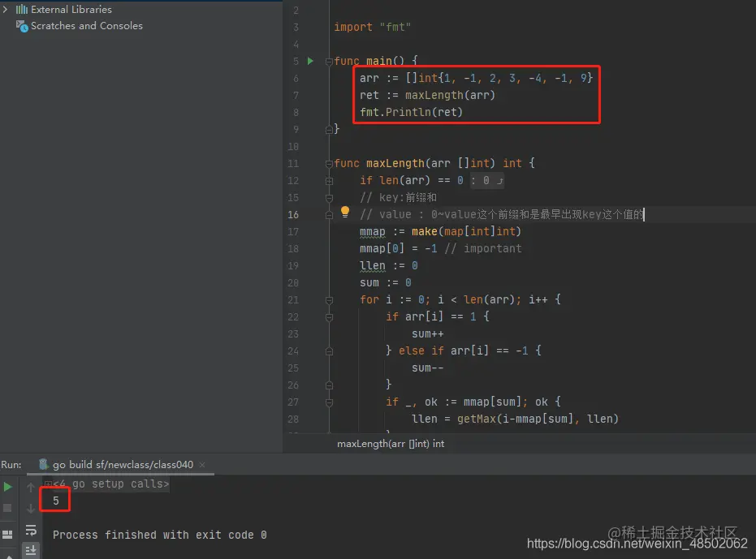This screenshot has width=756, height=559.
Task: Click the yellow lightbulb intention icon
Action: [x=345, y=212]
